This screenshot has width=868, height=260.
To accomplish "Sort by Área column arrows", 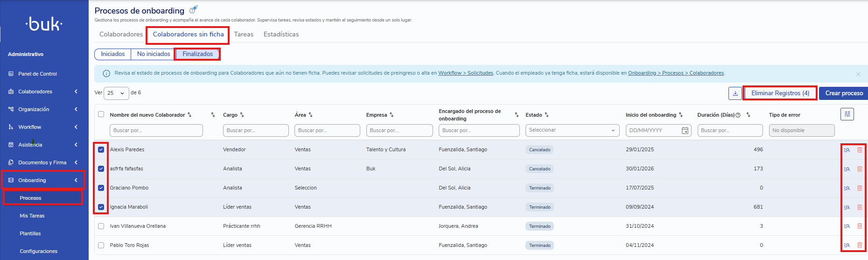I will click(310, 115).
